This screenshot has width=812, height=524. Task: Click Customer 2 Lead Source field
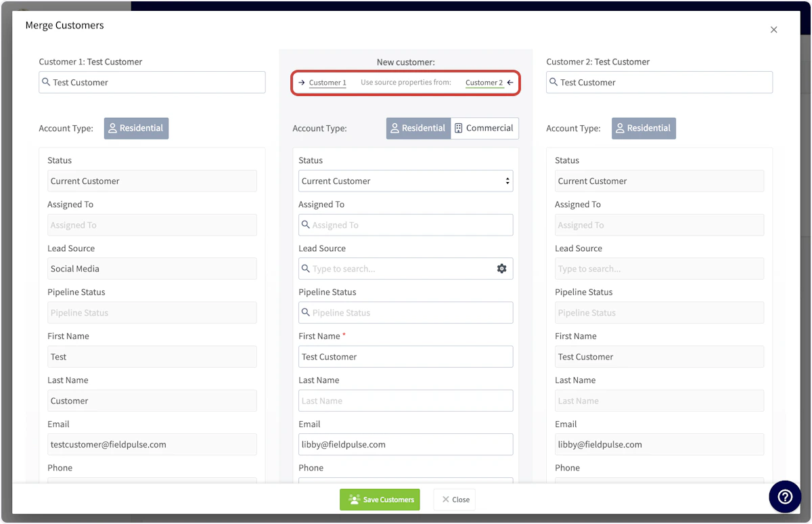click(660, 269)
